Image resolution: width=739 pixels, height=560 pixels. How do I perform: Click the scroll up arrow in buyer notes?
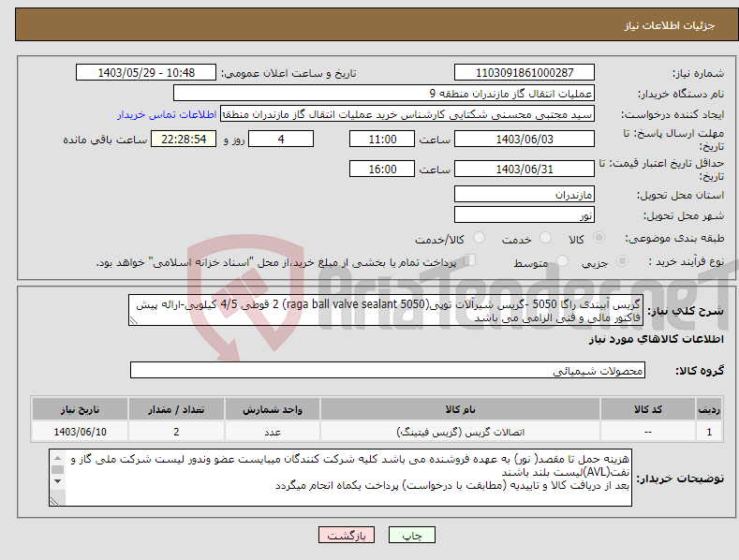[57, 458]
